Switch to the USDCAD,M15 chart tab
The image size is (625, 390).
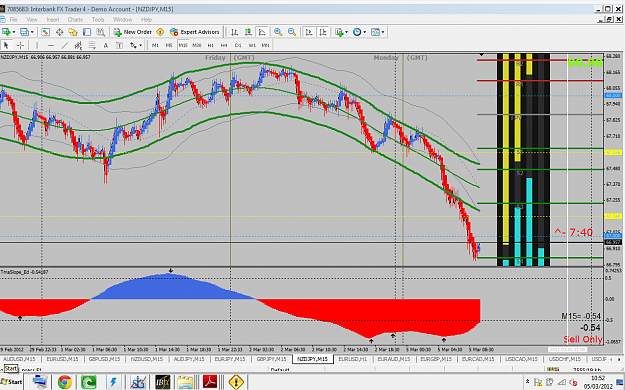tap(521, 359)
